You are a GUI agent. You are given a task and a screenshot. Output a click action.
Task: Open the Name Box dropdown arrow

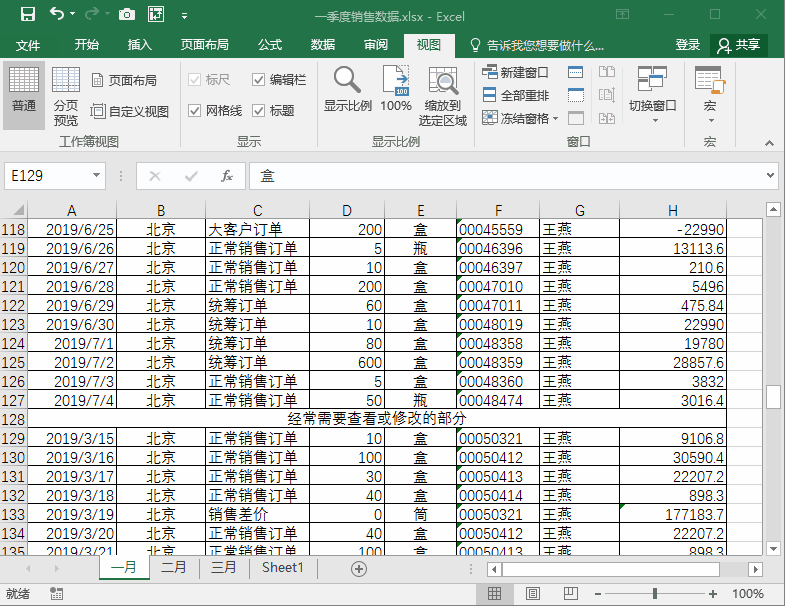coord(96,176)
